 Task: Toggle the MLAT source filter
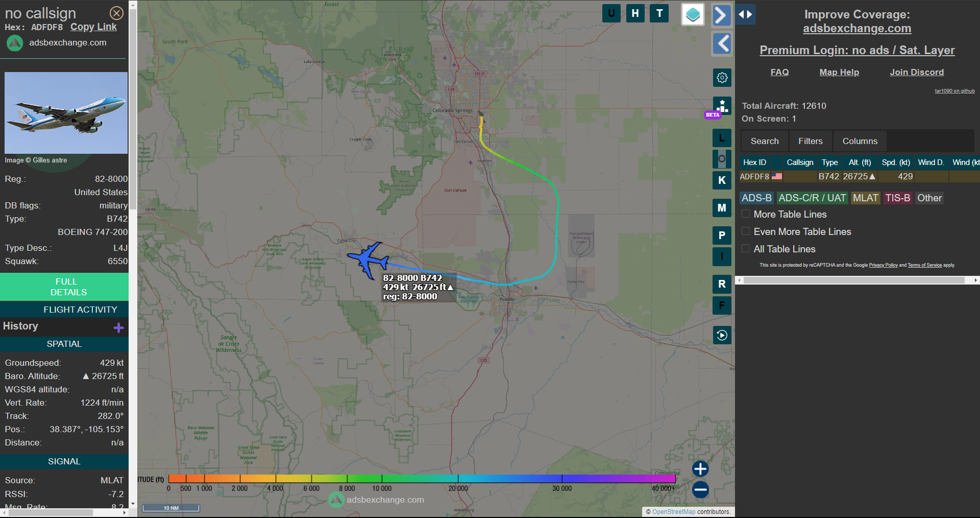coord(865,198)
